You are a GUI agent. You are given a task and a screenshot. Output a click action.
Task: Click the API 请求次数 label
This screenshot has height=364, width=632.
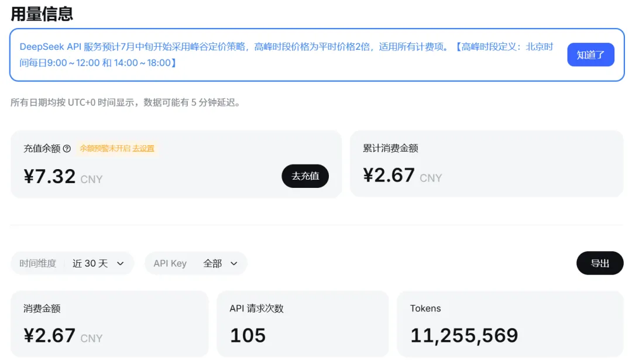click(256, 308)
